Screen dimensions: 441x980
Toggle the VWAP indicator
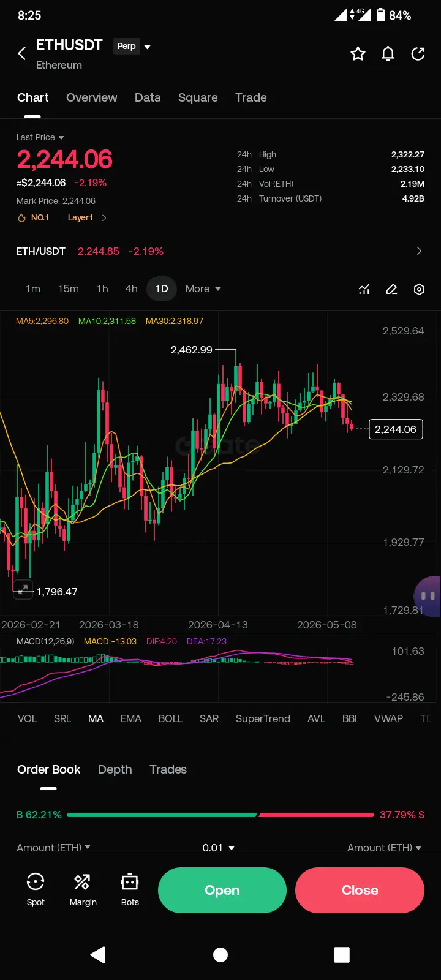388,718
